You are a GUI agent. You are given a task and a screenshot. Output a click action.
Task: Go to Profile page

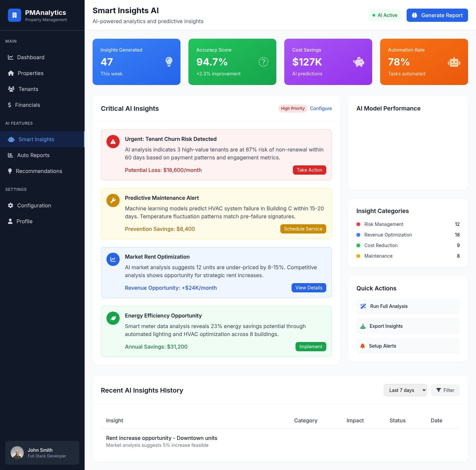pos(42,221)
